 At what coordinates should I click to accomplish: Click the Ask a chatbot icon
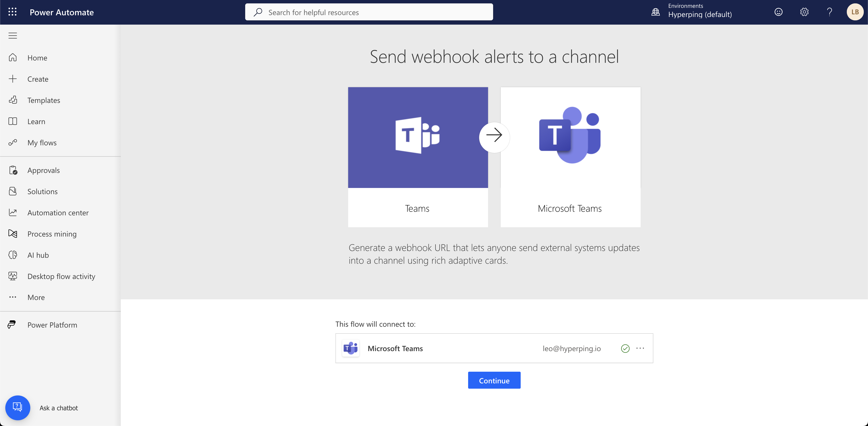[18, 408]
